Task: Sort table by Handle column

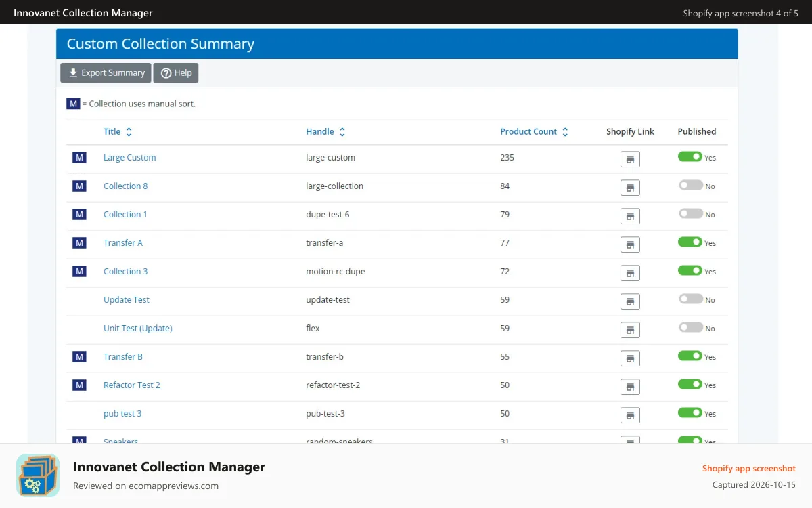Action: (x=325, y=132)
